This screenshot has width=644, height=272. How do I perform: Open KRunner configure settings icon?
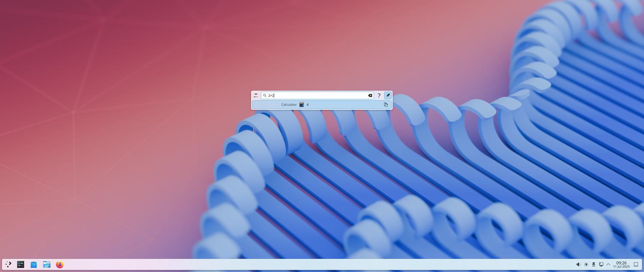tap(256, 95)
